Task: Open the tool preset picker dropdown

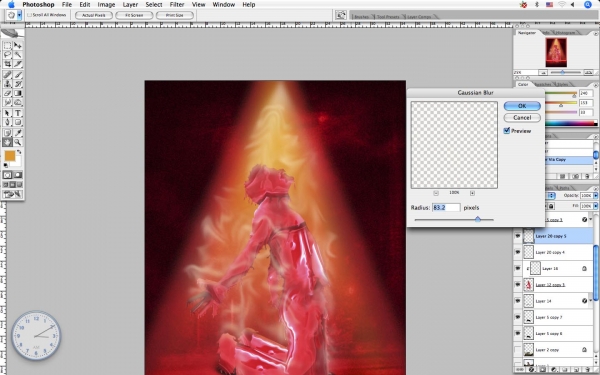Action: coord(19,15)
